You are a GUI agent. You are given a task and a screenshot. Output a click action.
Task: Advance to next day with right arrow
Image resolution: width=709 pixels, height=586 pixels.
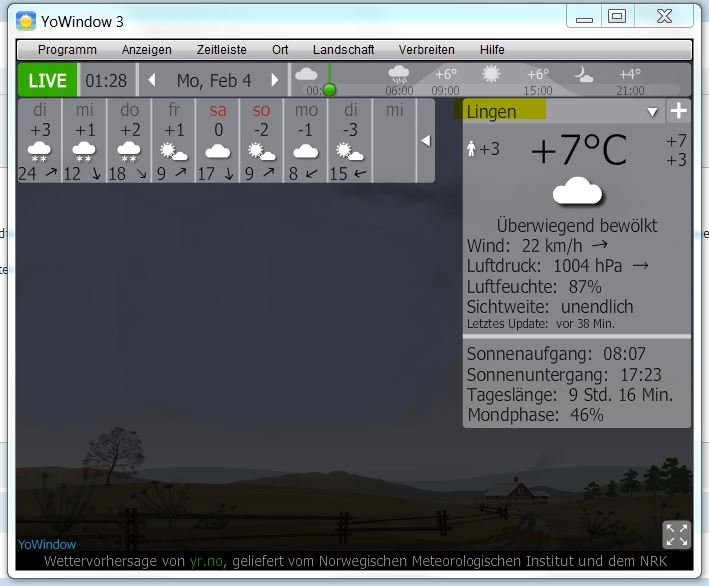point(275,80)
